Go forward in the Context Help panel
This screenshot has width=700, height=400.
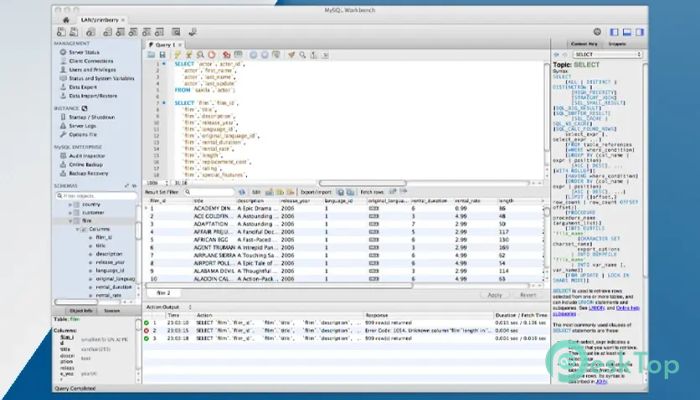tap(564, 54)
